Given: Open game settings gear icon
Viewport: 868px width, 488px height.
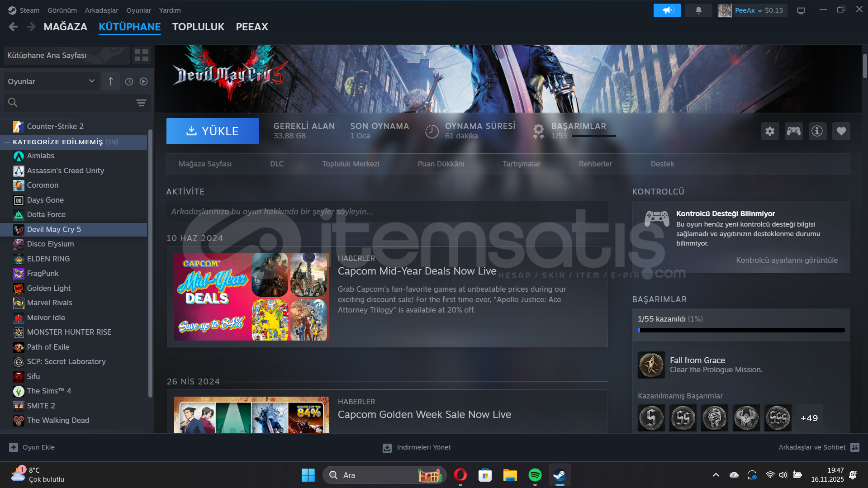Looking at the screenshot, I should click(x=770, y=131).
